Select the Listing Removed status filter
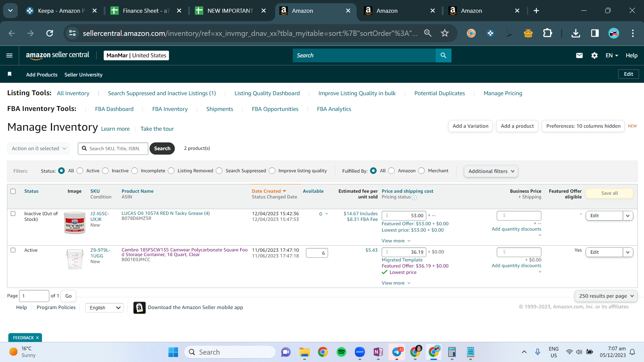 point(171,171)
